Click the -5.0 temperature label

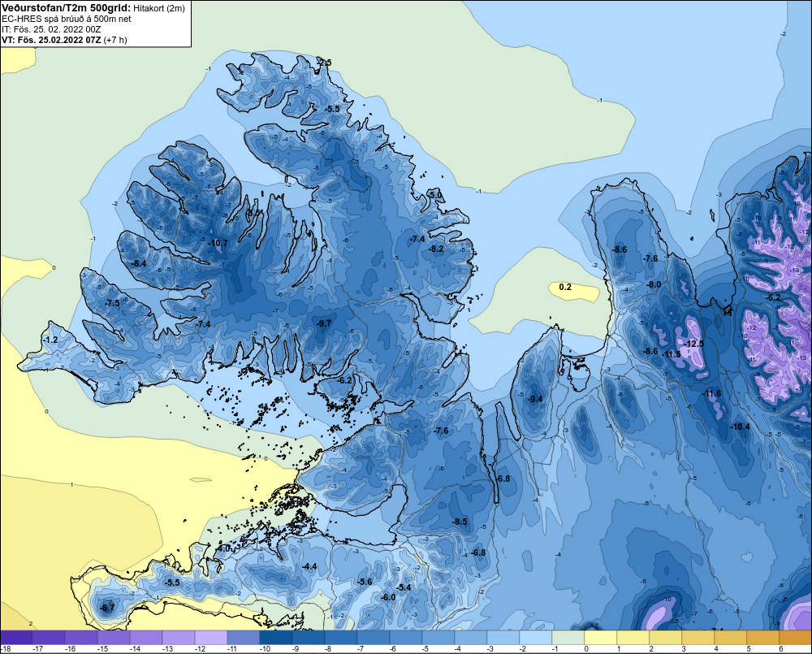pyautogui.click(x=435, y=195)
